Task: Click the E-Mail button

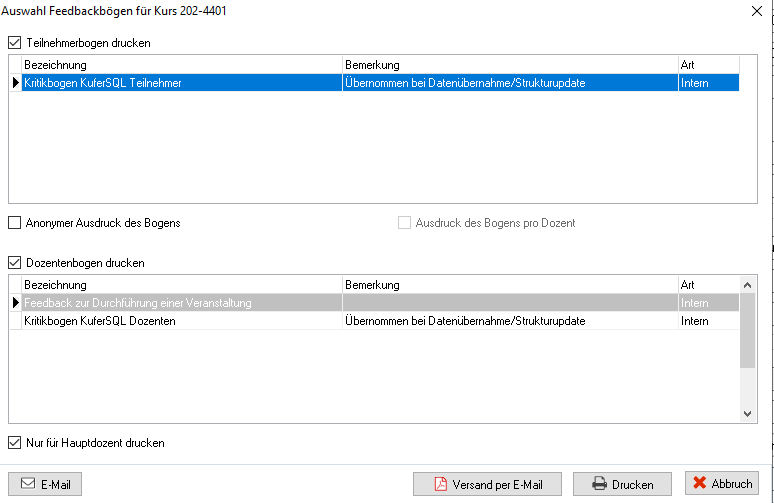Action: tap(45, 484)
